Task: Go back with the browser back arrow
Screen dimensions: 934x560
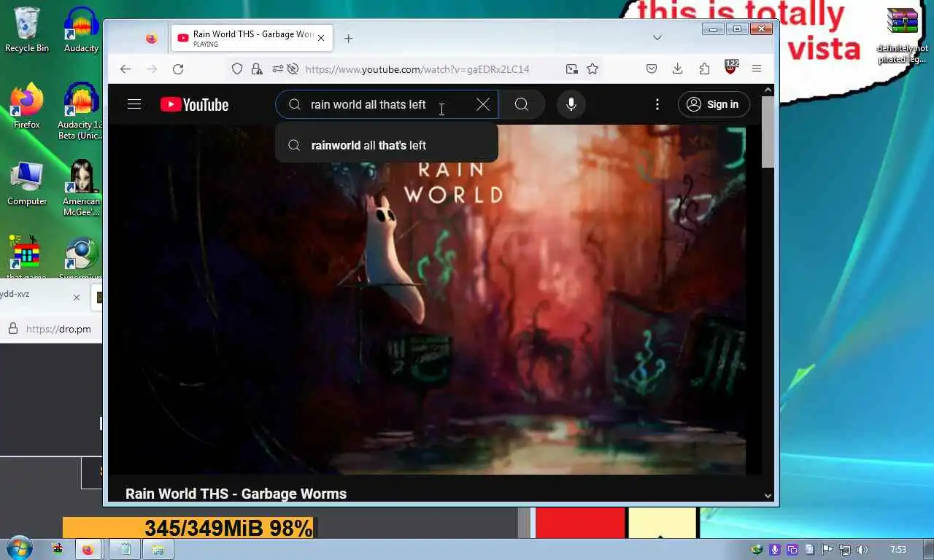Action: pyautogui.click(x=126, y=69)
